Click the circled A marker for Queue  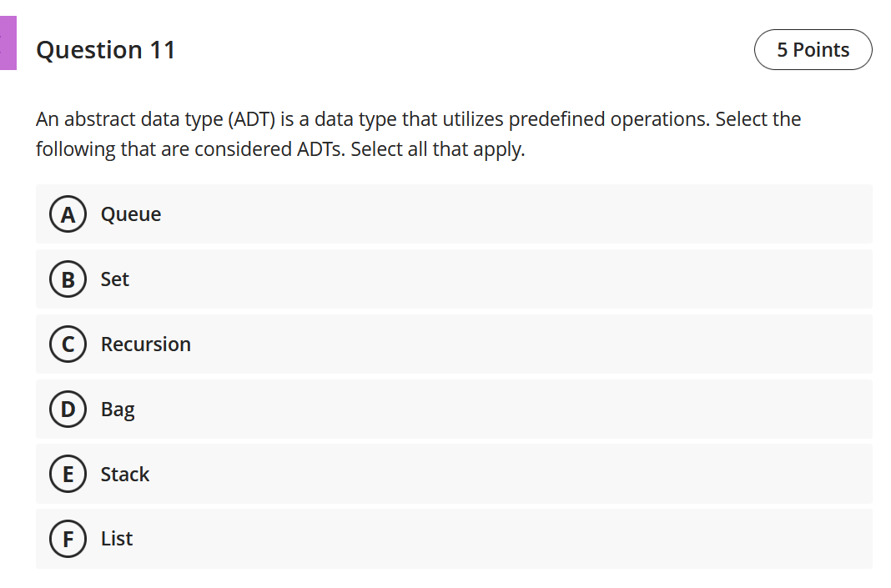pos(68,214)
